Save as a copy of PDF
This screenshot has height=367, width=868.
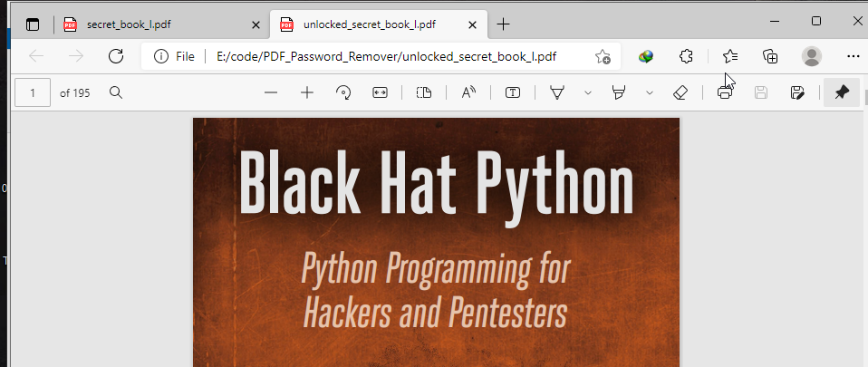tap(797, 92)
